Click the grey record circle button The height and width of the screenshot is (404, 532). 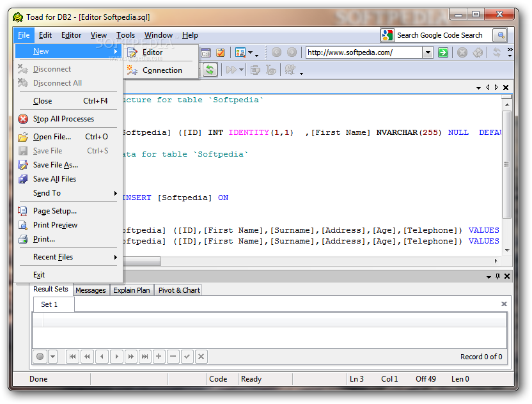(x=40, y=357)
